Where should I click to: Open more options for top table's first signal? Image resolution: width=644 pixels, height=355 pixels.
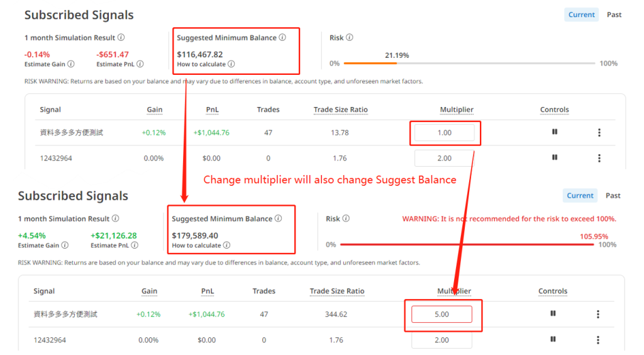click(x=599, y=133)
